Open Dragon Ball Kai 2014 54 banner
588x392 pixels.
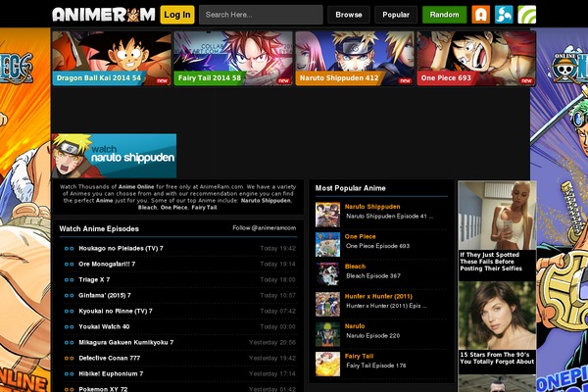(112, 59)
